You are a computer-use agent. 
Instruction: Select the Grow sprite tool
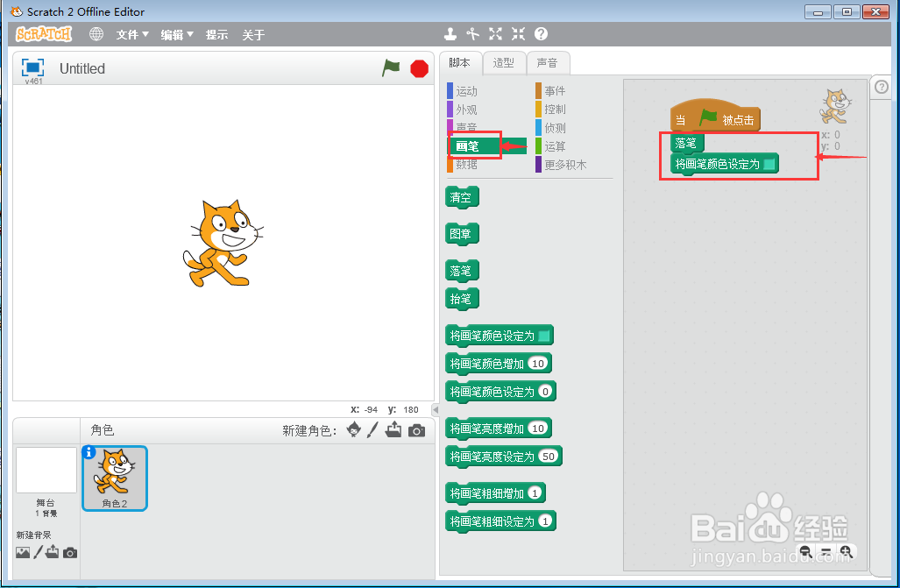tap(495, 34)
